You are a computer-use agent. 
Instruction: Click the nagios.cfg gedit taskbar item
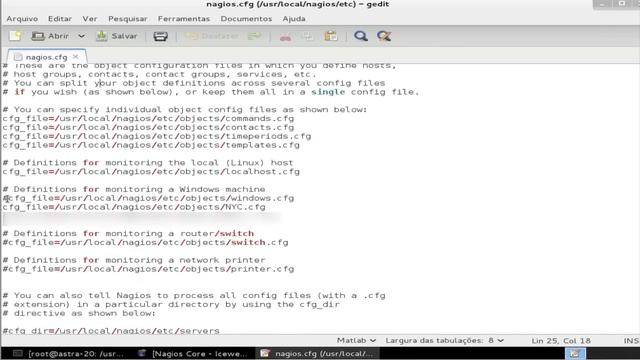click(317, 353)
